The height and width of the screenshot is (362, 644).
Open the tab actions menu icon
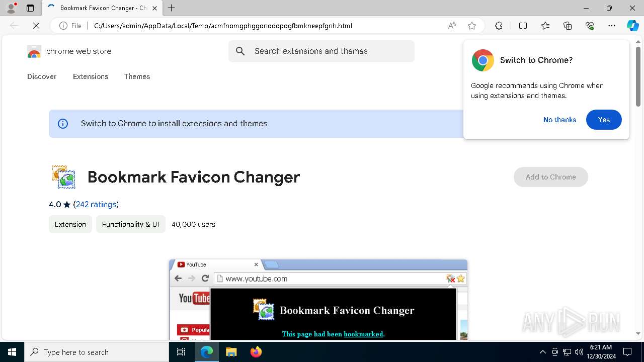coord(30,8)
